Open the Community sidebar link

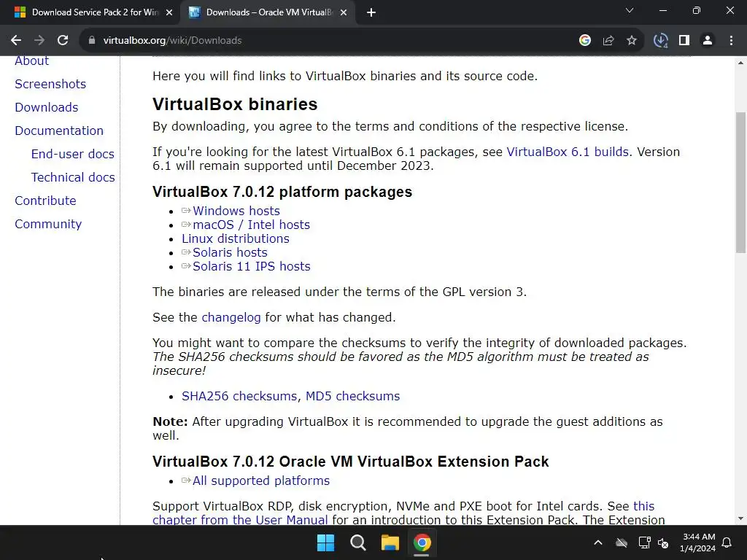48,224
